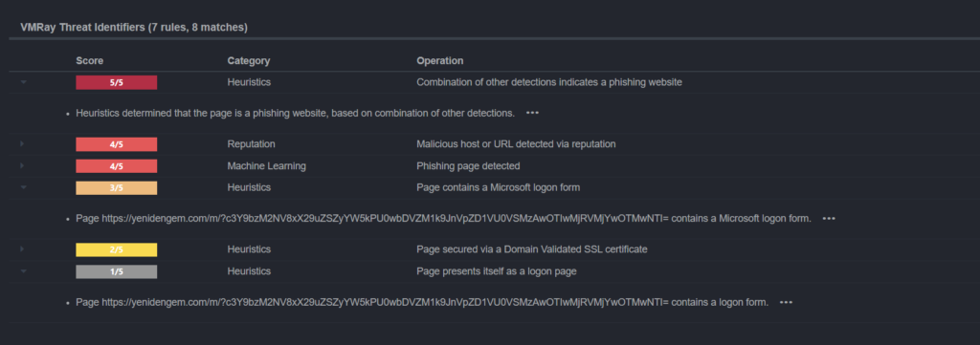Expand the Machine Learning 4/5 row
This screenshot has height=345, width=980.
pos(23,166)
